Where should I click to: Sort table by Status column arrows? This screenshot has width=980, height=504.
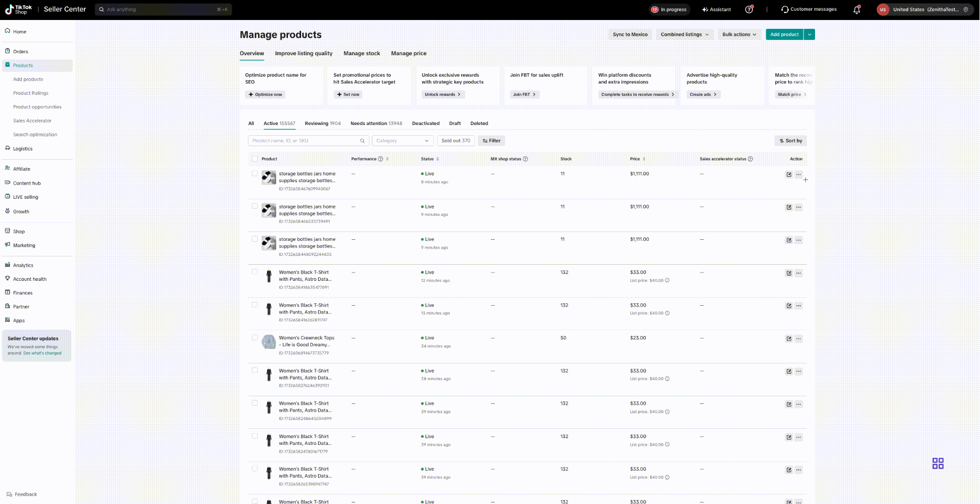click(437, 159)
